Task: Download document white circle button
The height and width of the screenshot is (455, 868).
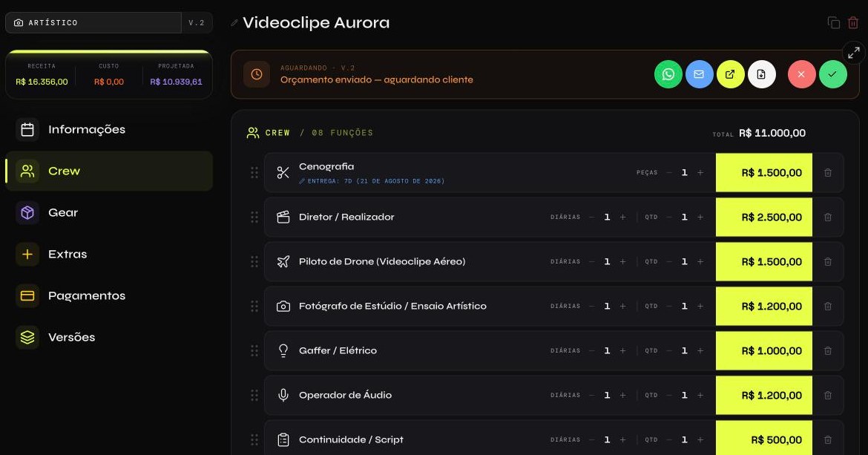Action: pyautogui.click(x=762, y=74)
